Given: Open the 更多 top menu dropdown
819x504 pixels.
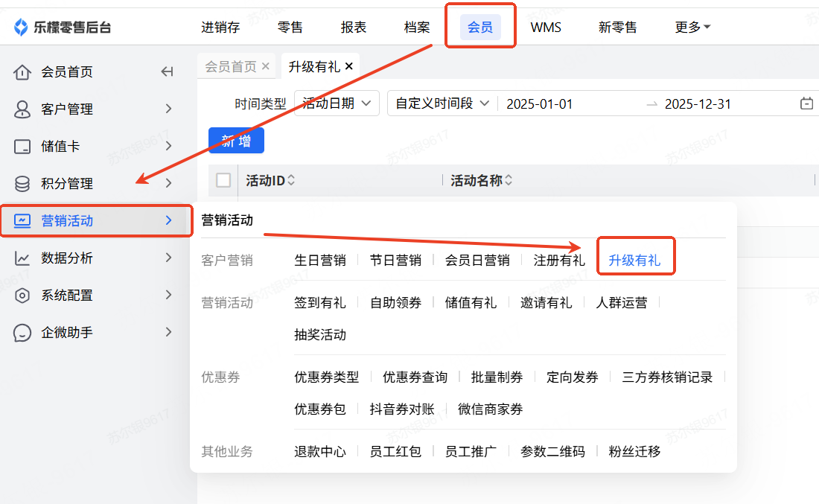Looking at the screenshot, I should 692,27.
